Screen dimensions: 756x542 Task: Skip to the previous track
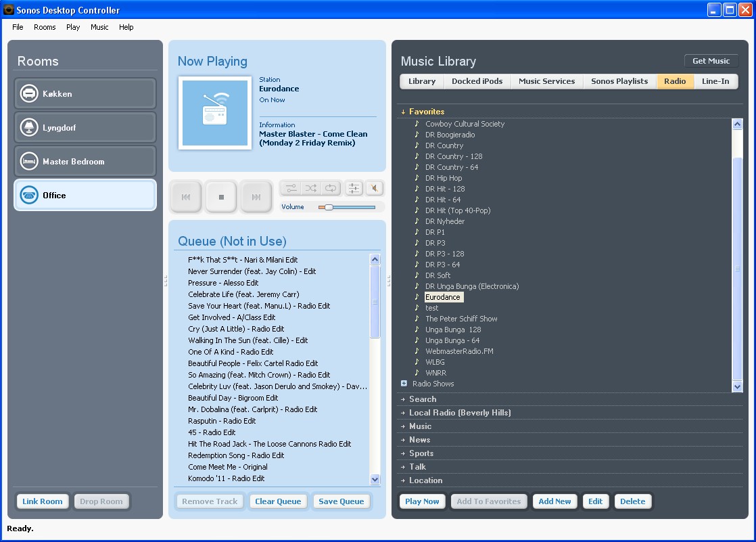pyautogui.click(x=186, y=197)
